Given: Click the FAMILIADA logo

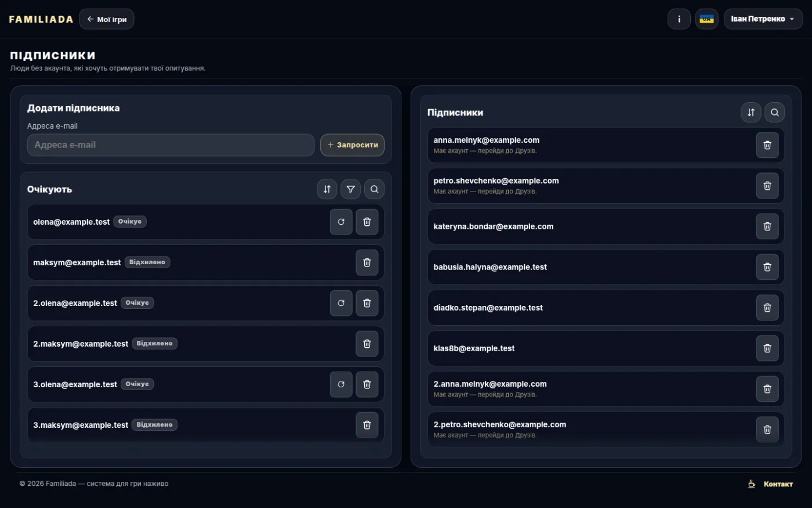Looking at the screenshot, I should tap(41, 19).
